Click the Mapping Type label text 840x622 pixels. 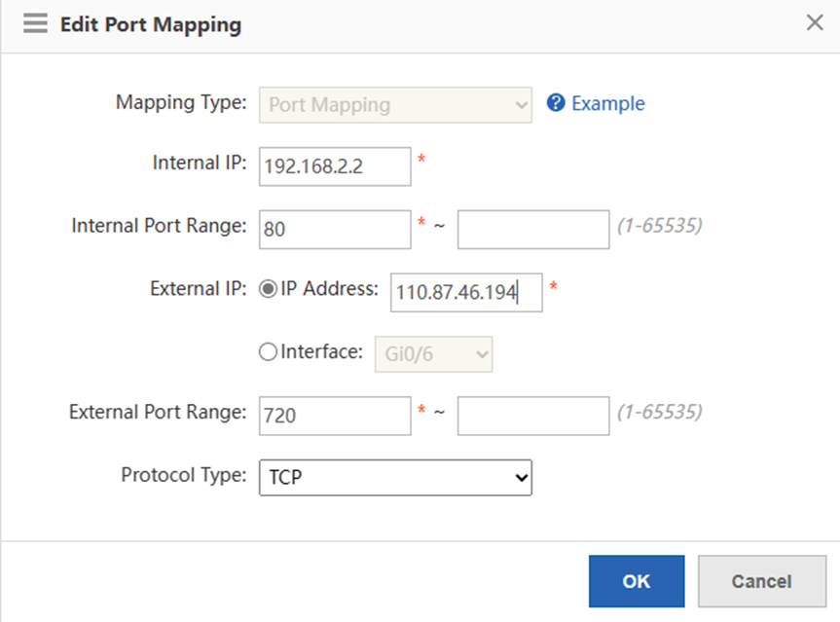point(181,102)
